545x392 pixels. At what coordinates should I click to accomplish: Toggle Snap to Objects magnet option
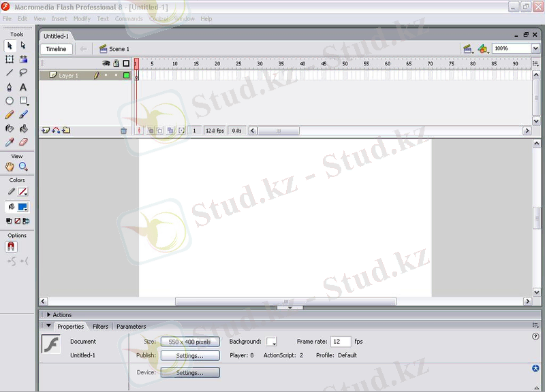pos(11,246)
